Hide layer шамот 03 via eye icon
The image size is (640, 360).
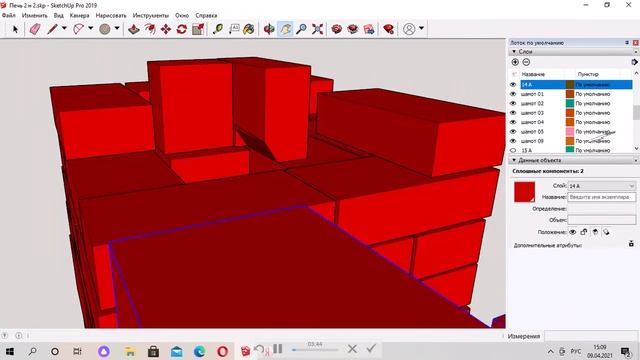(513, 113)
